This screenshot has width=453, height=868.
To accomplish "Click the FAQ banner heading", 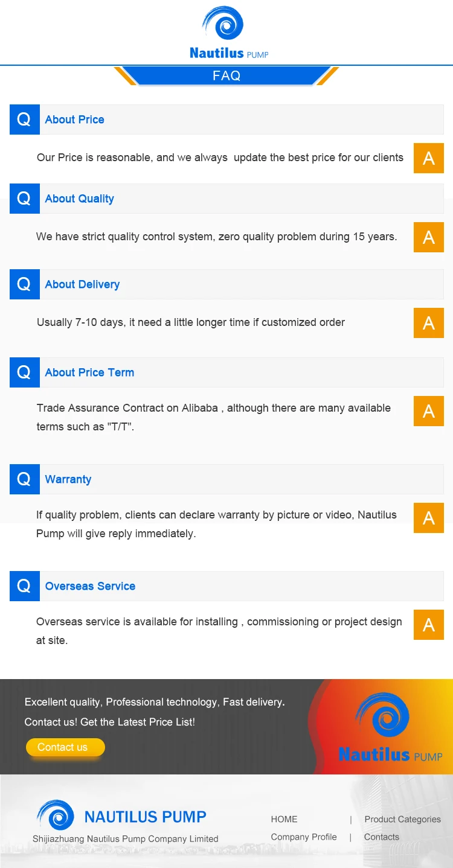I will point(226,75).
